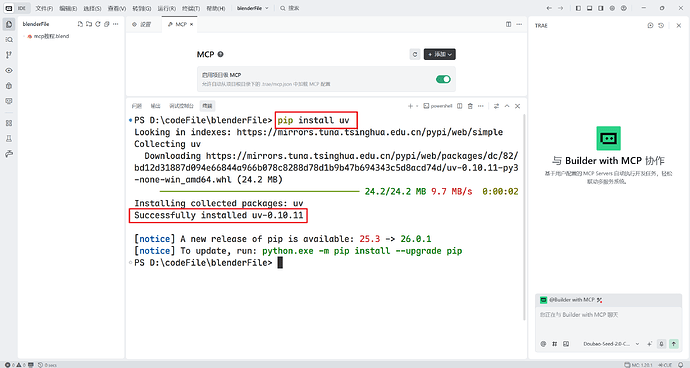Close the MCP editor tab
Image resolution: width=690 pixels, height=368 pixels.
click(191, 25)
